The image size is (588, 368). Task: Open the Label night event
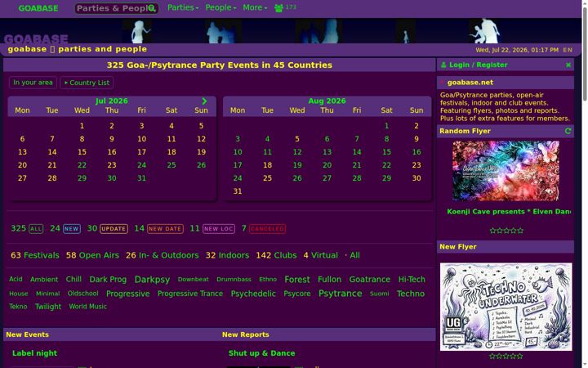pos(34,353)
